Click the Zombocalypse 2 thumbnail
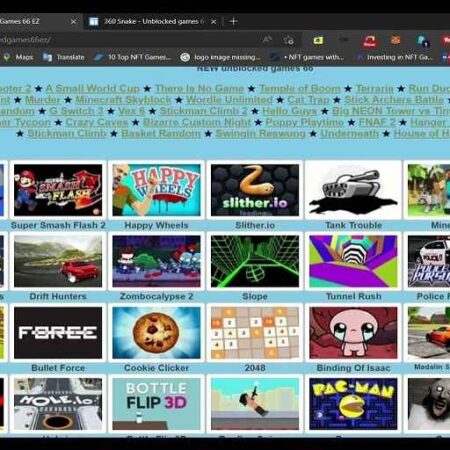Image resolution: width=450 pixels, height=450 pixels. 156,261
